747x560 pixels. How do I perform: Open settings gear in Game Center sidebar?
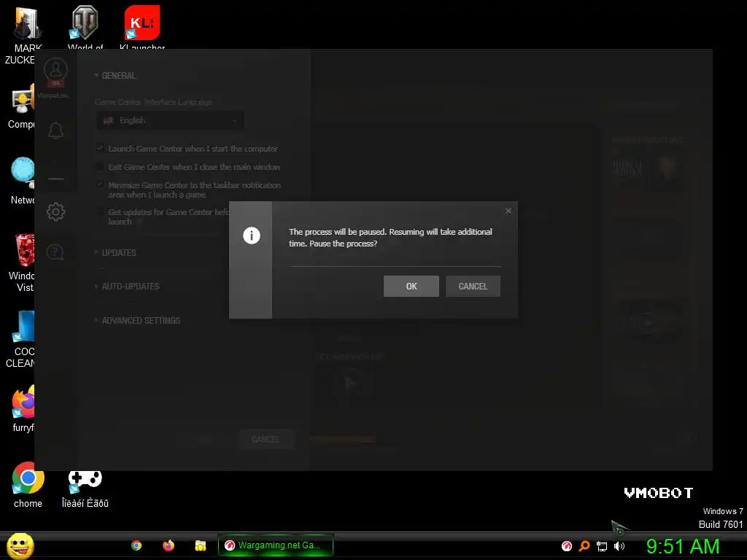point(55,211)
